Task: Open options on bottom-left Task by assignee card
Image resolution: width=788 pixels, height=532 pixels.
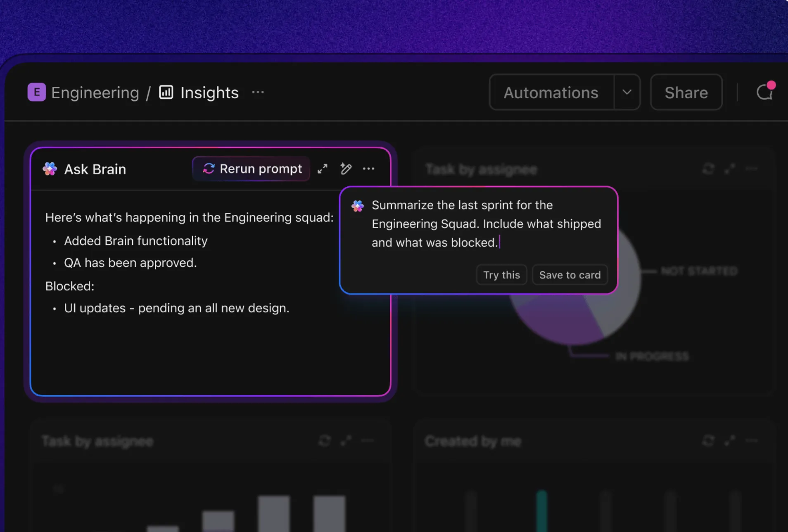Action: click(x=368, y=441)
